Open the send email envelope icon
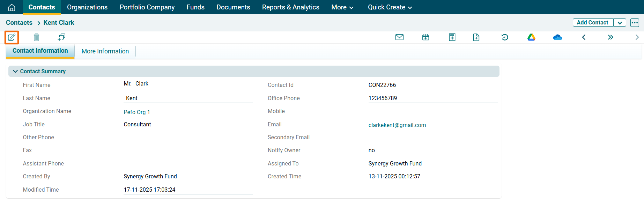 pos(399,37)
